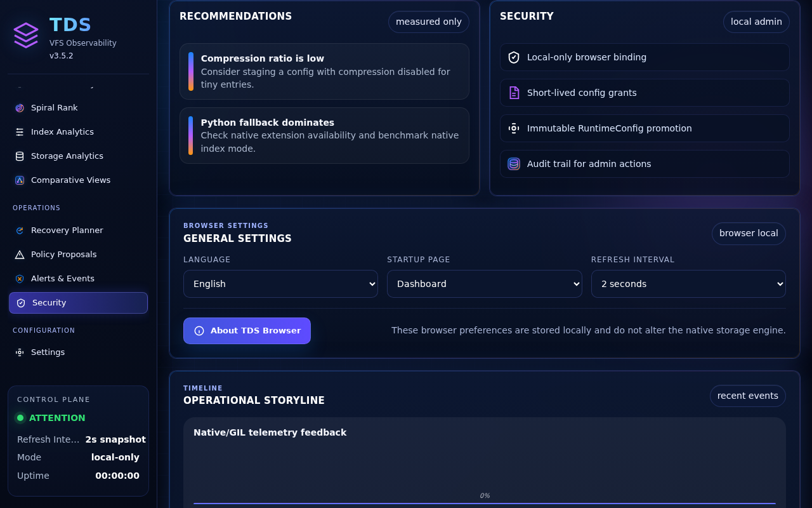Click the Storage Analytics database icon

(20, 156)
